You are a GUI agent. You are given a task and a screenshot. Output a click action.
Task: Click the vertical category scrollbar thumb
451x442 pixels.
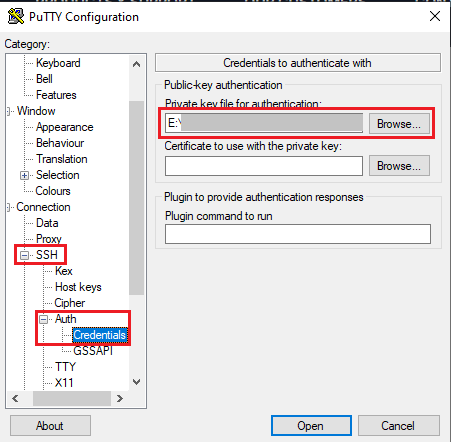pos(136,197)
